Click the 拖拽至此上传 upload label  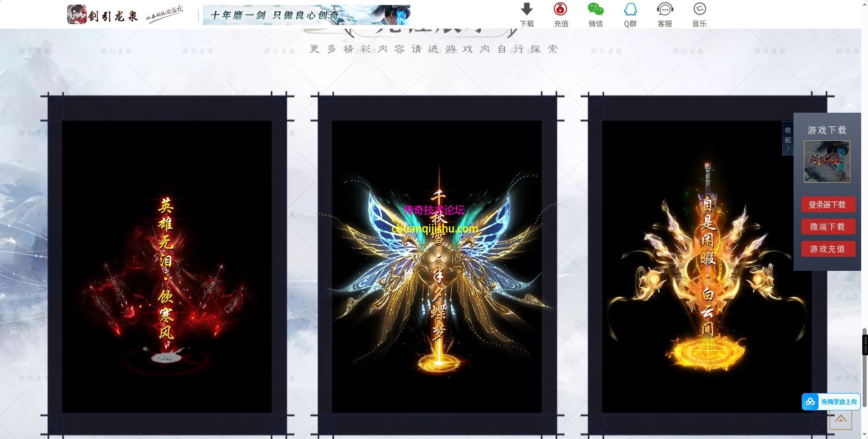tap(838, 402)
